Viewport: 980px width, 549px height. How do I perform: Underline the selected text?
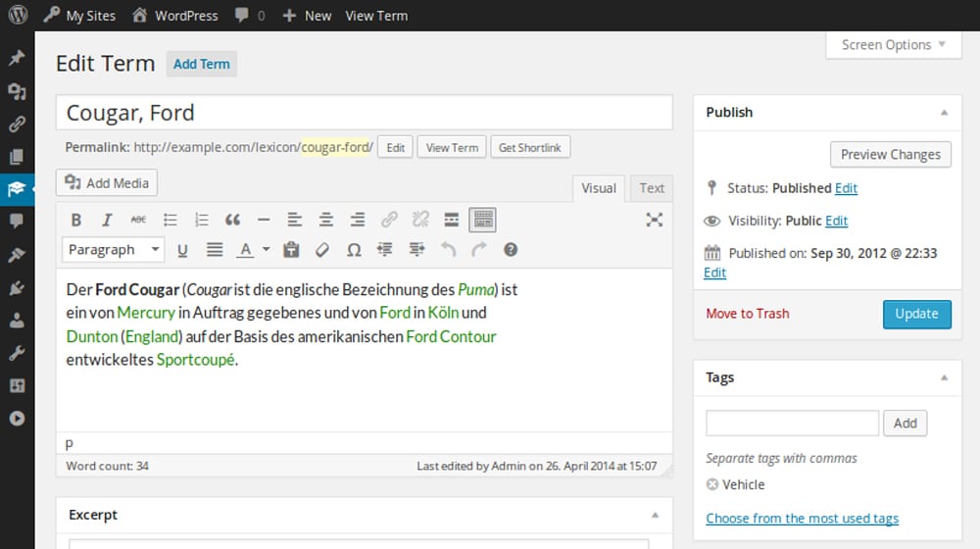[182, 250]
